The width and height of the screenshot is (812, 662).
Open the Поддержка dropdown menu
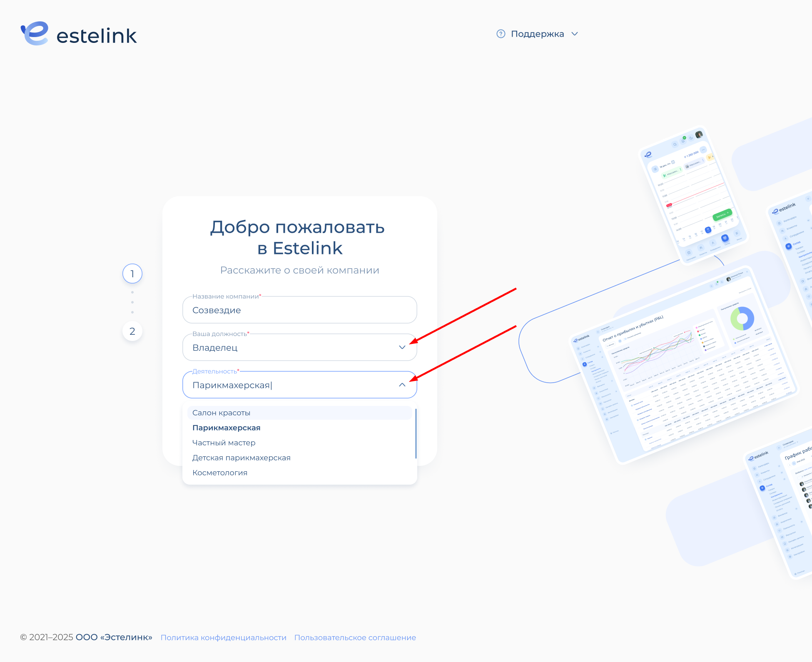point(537,34)
